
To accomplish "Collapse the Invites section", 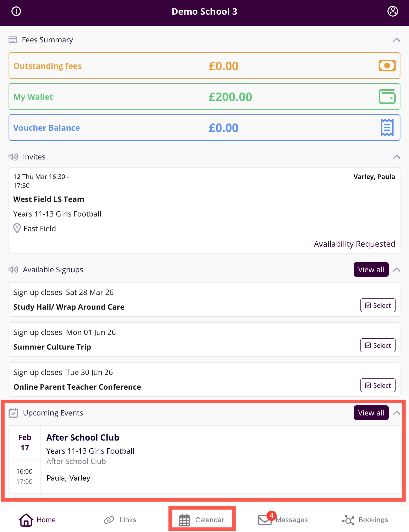I will [397, 157].
